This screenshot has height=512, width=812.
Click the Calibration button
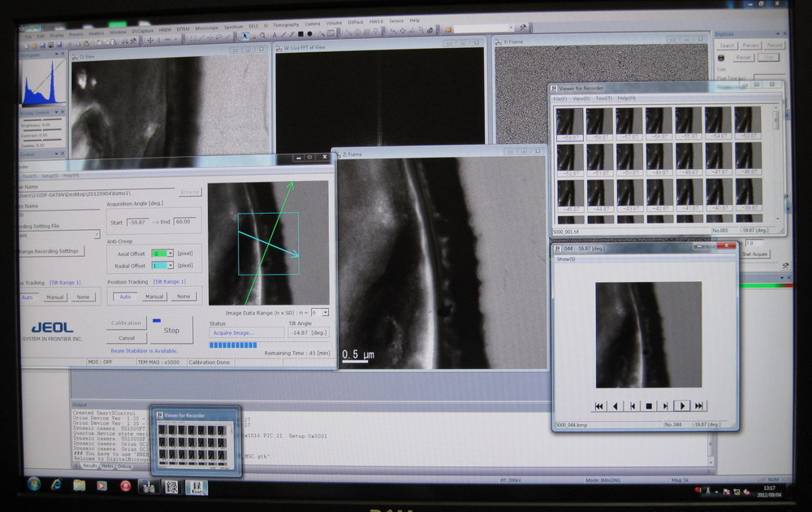tap(126, 323)
